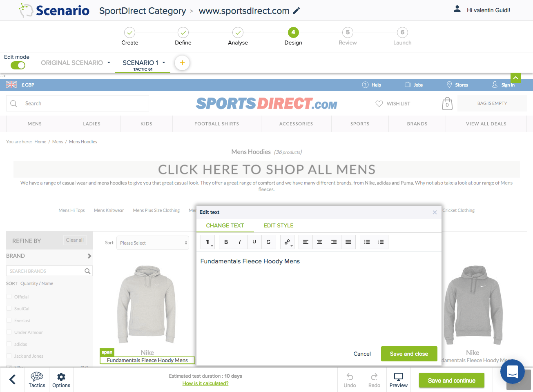Click in the site Search field
Screen dimensions: 533x392
click(78, 104)
